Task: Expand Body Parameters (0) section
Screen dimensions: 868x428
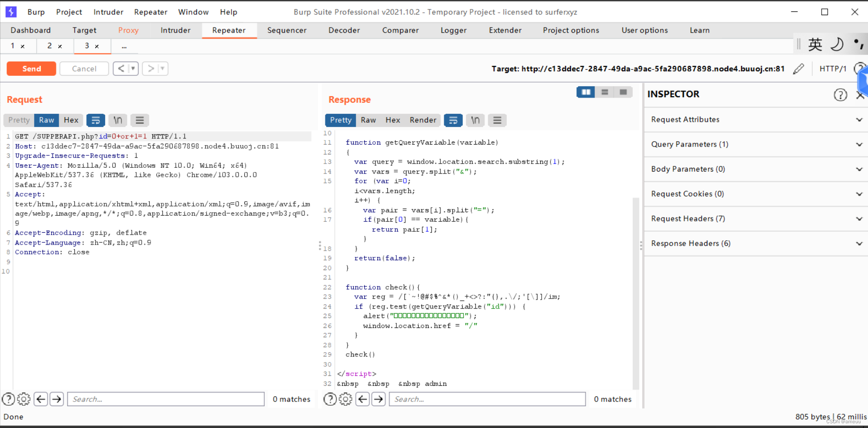Action: [x=756, y=169]
